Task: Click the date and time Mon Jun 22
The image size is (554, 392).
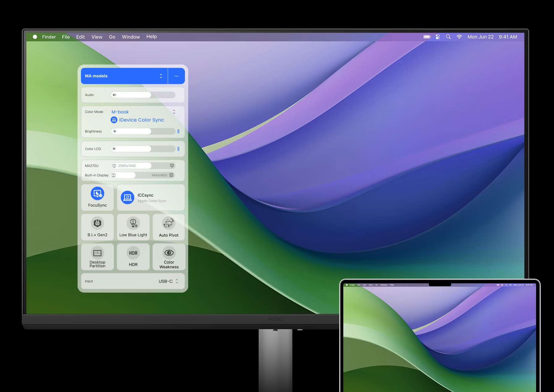Action: 480,37
